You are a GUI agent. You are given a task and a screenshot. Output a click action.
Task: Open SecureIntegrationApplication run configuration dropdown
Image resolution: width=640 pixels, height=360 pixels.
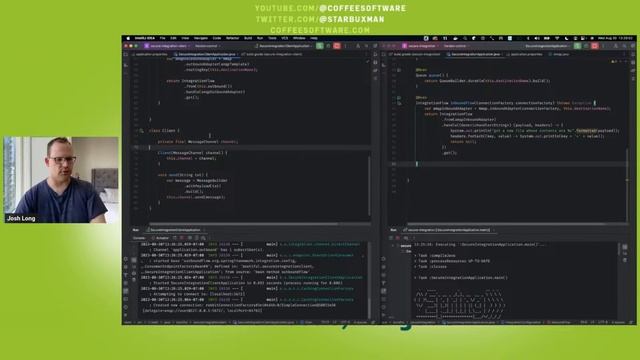point(548,46)
